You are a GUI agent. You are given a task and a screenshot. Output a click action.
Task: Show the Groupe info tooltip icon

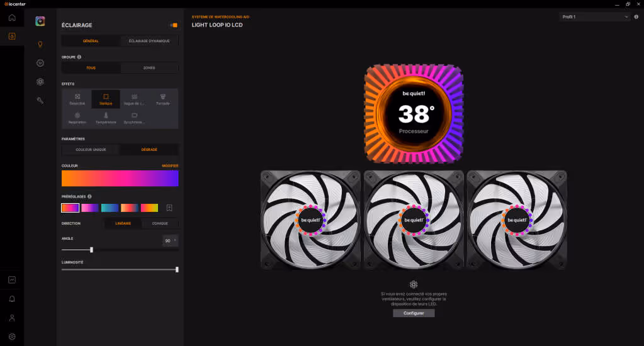79,57
